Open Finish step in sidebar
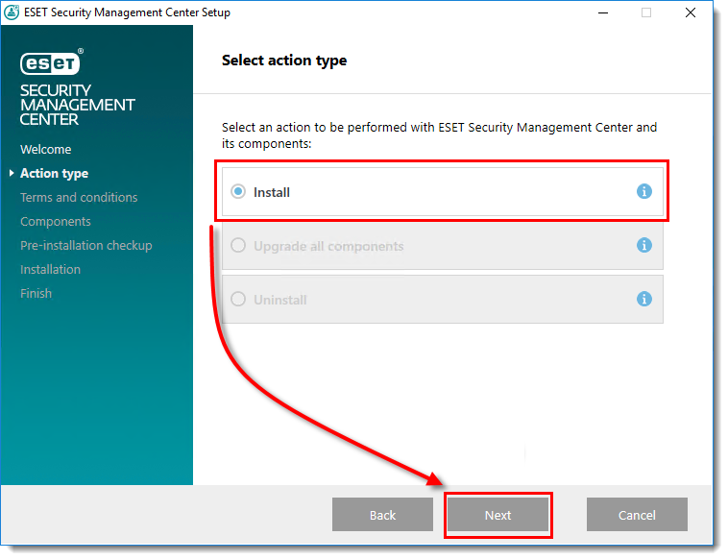 [36, 294]
